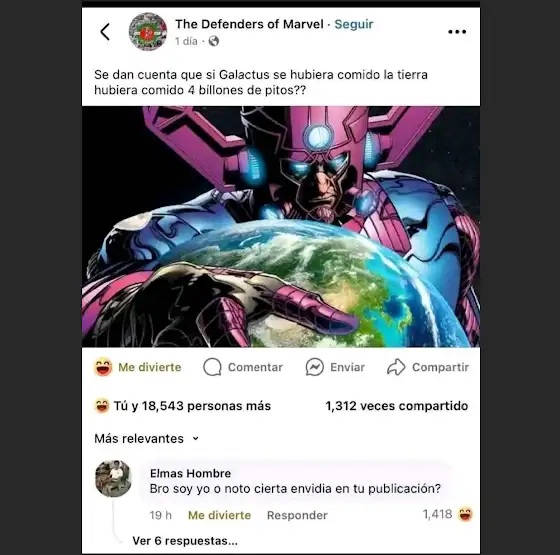Click the Compartir share arrow icon
Screen dimensions: 560x555
click(396, 367)
